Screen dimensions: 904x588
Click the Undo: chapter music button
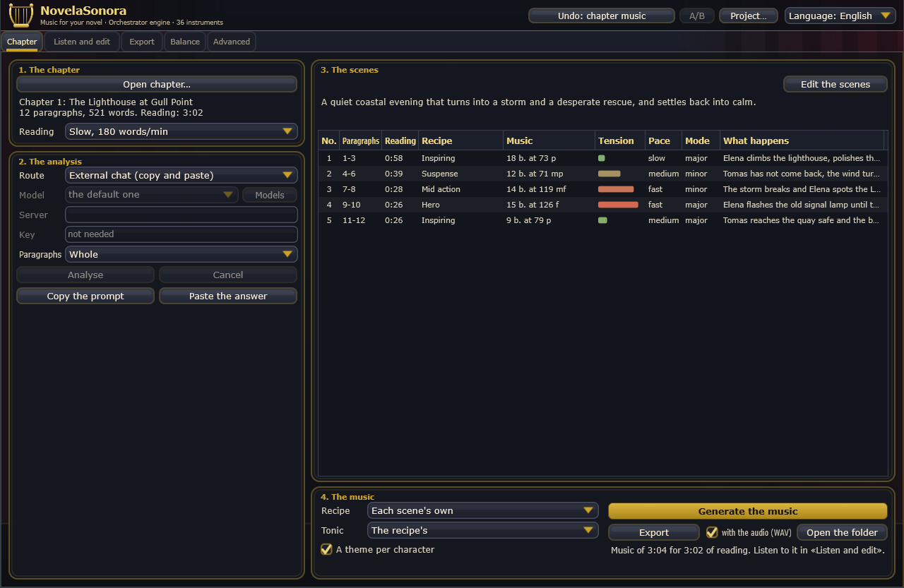coord(602,16)
